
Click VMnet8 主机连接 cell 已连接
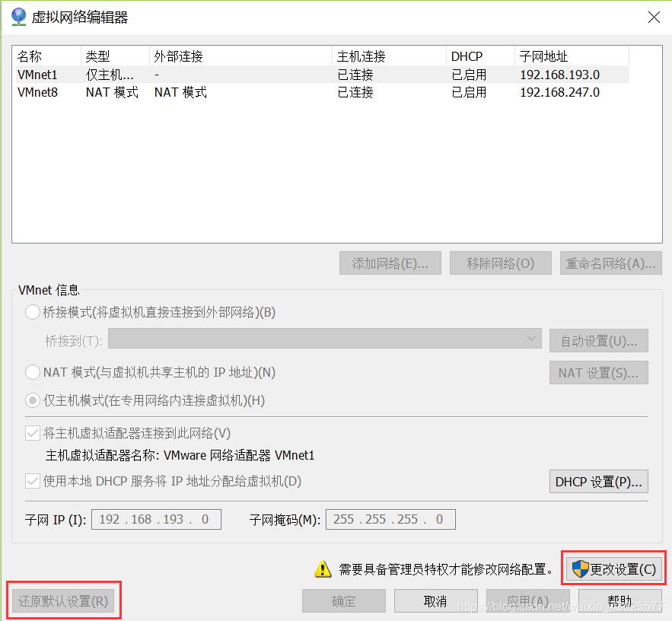click(x=355, y=92)
